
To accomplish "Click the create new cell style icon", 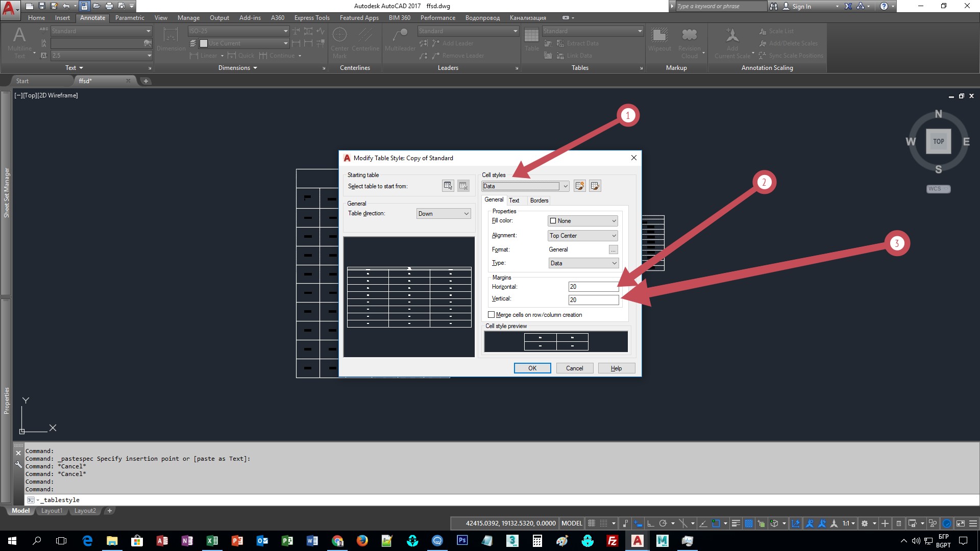I will pos(579,186).
